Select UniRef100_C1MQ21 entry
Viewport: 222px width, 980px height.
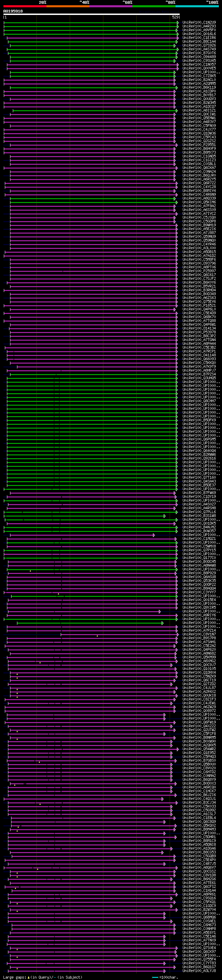199,539
